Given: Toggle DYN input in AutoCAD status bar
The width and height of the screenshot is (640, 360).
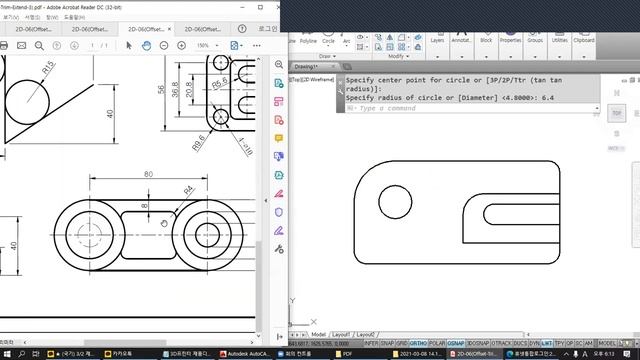Looking at the screenshot, I should pyautogui.click(x=534, y=343).
